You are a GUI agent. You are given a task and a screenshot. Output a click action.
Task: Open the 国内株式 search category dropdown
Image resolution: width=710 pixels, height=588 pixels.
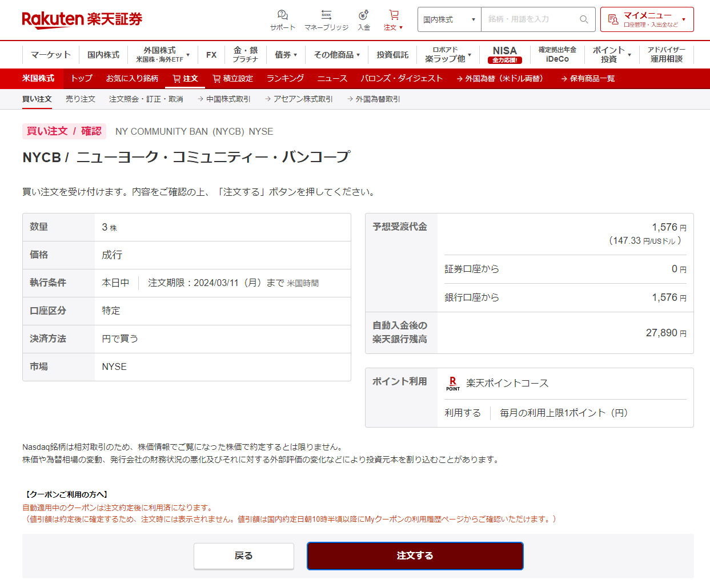(x=449, y=19)
